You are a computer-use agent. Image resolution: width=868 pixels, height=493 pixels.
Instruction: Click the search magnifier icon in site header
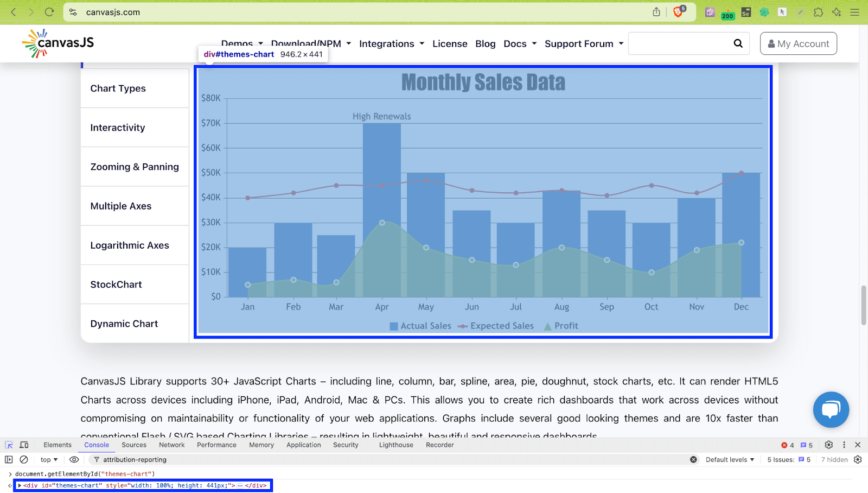pos(738,43)
